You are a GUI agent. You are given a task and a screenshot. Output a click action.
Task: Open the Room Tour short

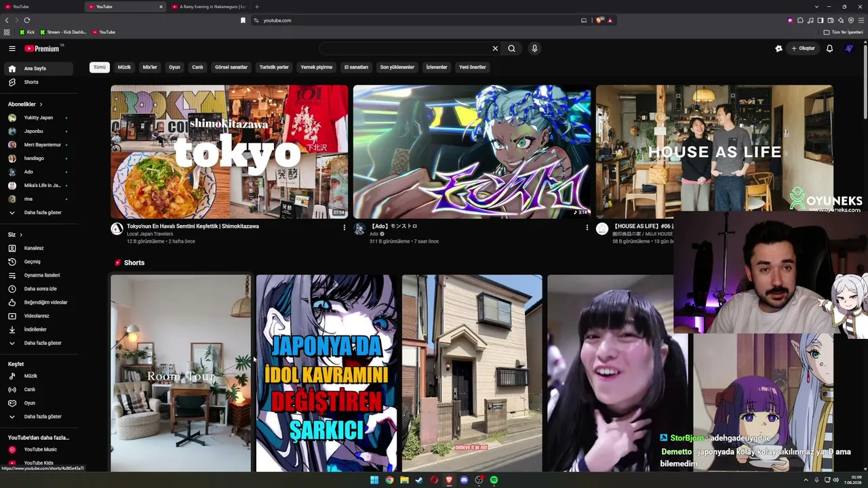coord(180,373)
